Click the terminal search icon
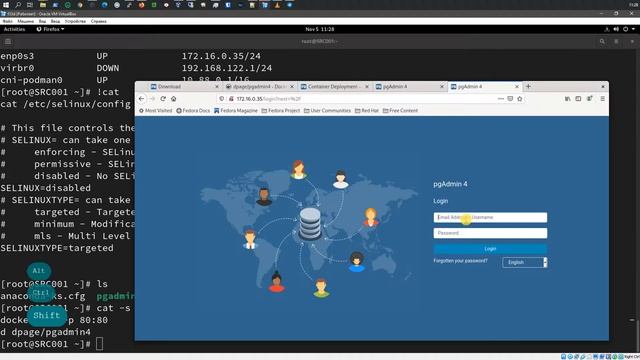 602,41
